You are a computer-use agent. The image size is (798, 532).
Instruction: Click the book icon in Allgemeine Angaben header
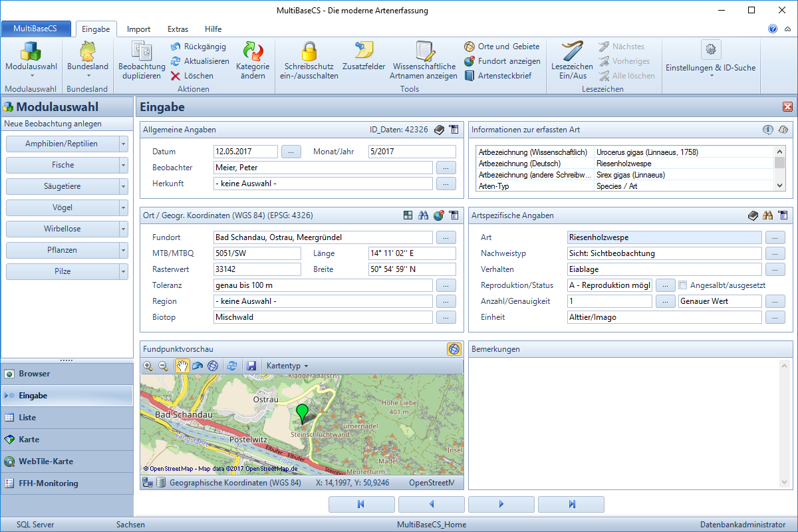pos(439,130)
